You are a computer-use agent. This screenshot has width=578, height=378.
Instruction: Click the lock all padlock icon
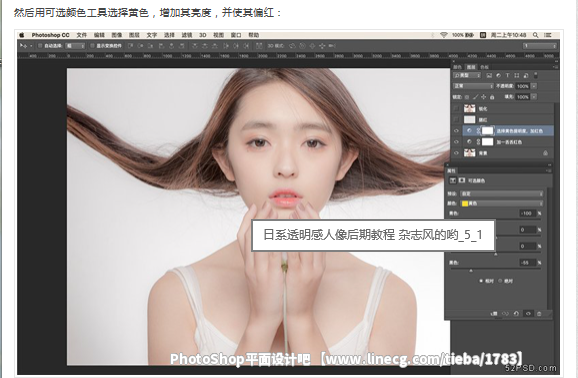click(492, 97)
